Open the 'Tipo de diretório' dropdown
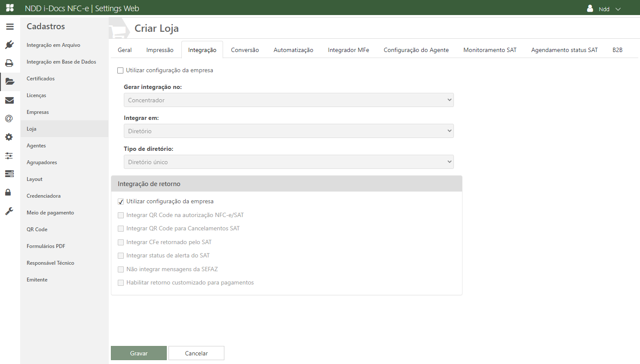The image size is (640, 364). (288, 162)
